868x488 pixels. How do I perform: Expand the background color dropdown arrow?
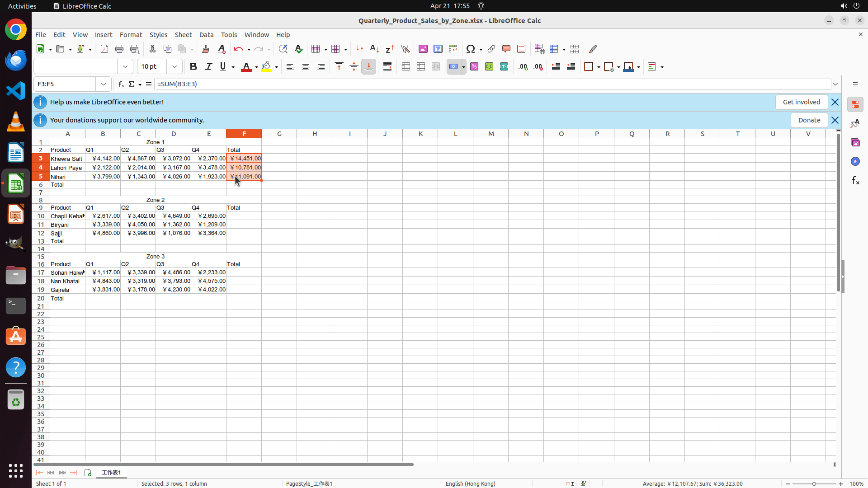click(x=277, y=67)
